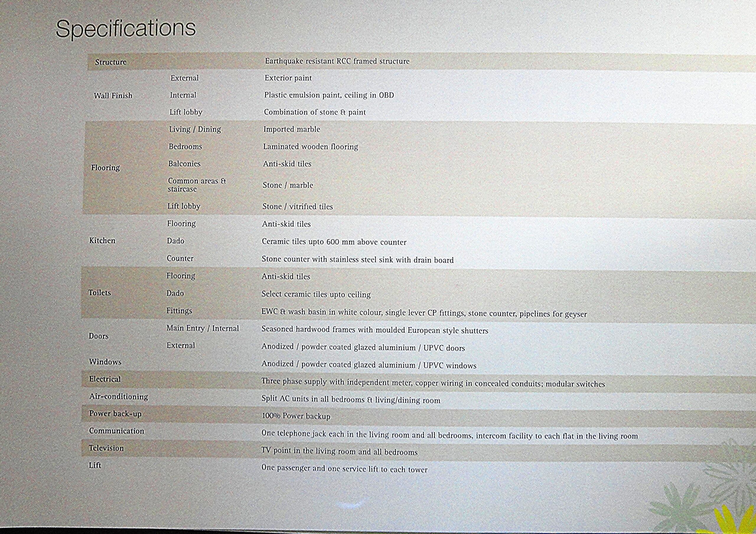Select '100% Power backup' text
The image size is (756, 534).
point(296,416)
